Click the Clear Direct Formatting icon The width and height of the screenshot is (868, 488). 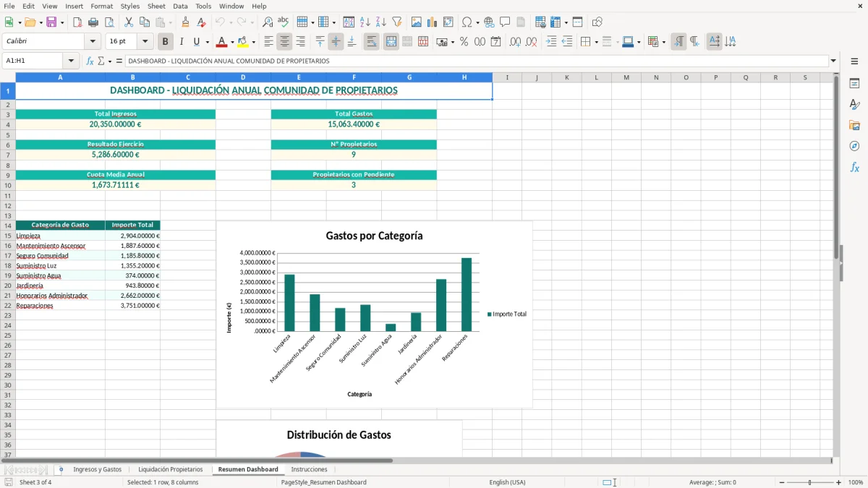click(x=202, y=22)
